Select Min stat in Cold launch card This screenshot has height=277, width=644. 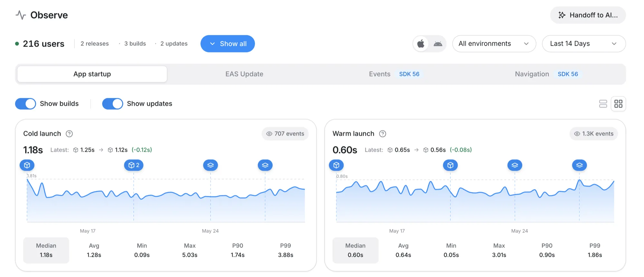point(142,250)
